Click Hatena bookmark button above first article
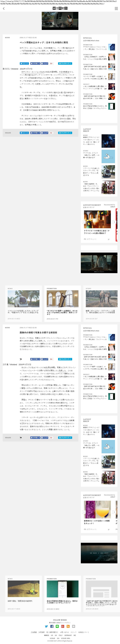Viewport: 120px width, 644px height. (x=65, y=64)
